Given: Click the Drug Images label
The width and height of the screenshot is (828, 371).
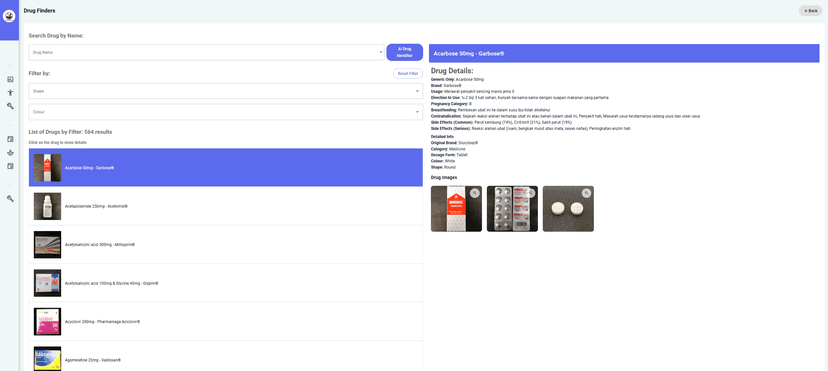Looking at the screenshot, I should pyautogui.click(x=444, y=177).
